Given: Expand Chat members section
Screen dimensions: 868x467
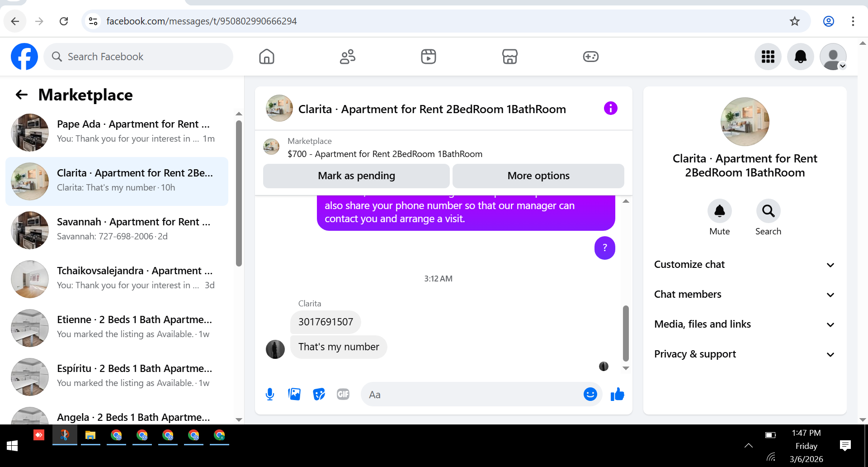Looking at the screenshot, I should click(x=745, y=295).
